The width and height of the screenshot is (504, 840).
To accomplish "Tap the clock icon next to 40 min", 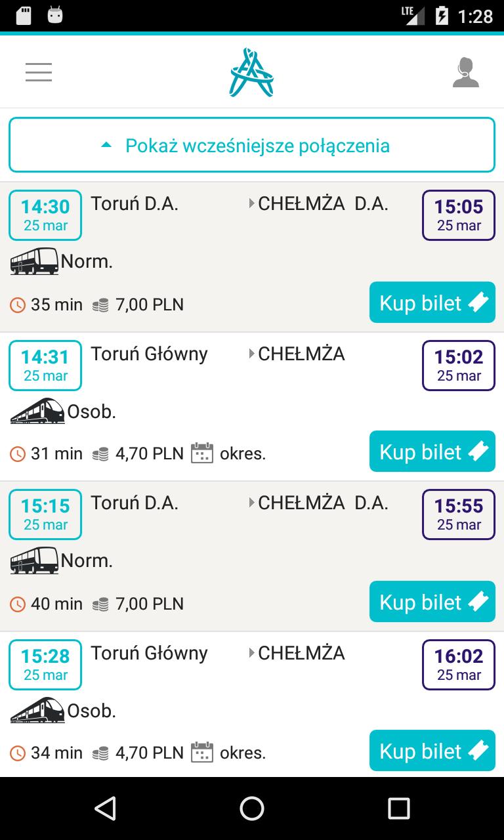I will tap(18, 604).
